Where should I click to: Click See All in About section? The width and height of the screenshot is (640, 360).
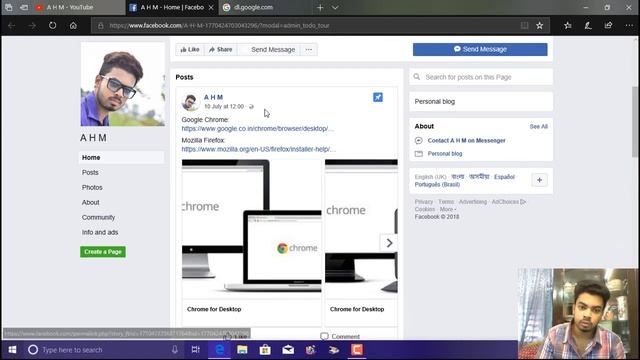tap(538, 127)
